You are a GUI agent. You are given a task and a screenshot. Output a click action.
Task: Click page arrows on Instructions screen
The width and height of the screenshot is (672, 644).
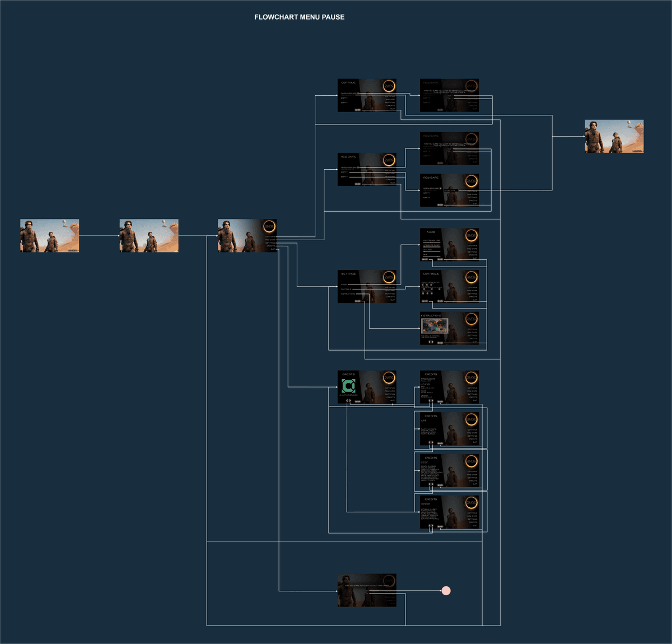[x=431, y=341]
